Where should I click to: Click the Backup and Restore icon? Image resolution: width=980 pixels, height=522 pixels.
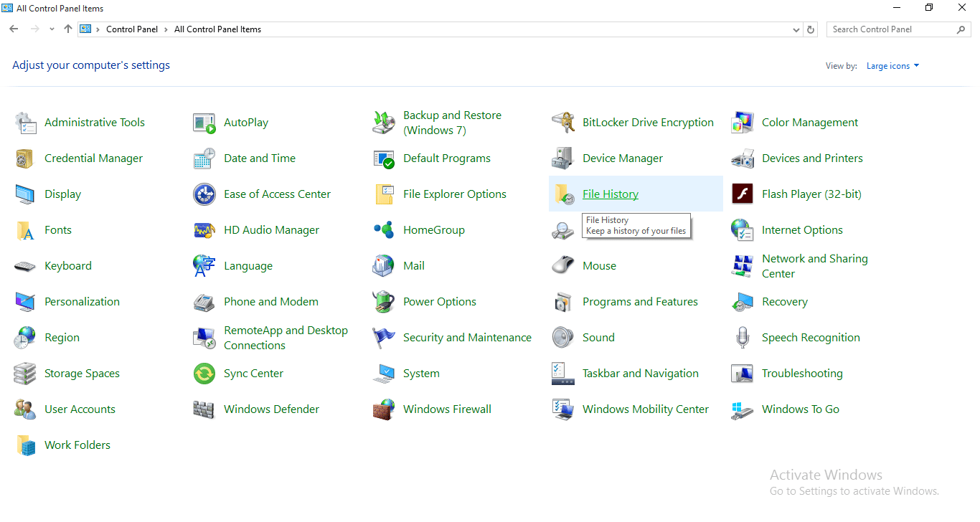coord(384,123)
